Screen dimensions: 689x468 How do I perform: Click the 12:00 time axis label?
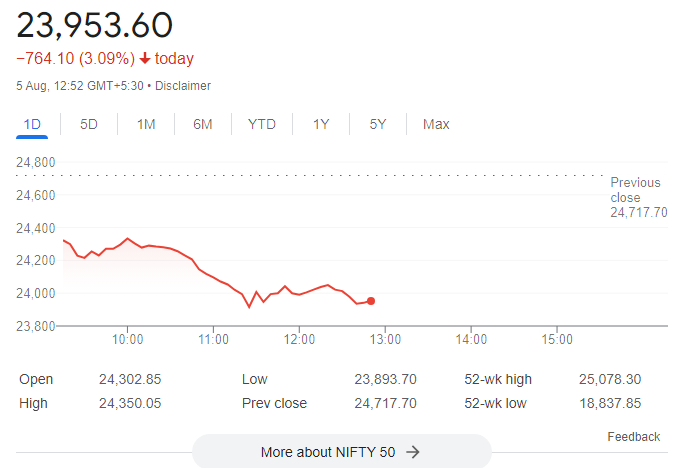[x=299, y=339]
